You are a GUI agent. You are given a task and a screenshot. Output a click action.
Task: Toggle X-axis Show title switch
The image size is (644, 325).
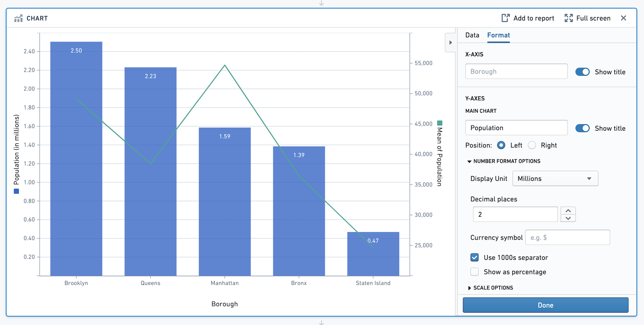tap(583, 72)
